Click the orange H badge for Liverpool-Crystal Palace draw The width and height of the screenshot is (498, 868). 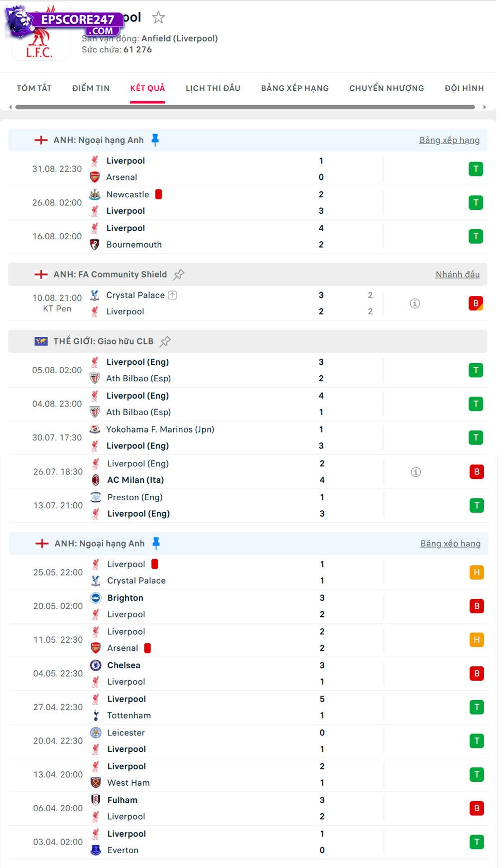(476, 572)
